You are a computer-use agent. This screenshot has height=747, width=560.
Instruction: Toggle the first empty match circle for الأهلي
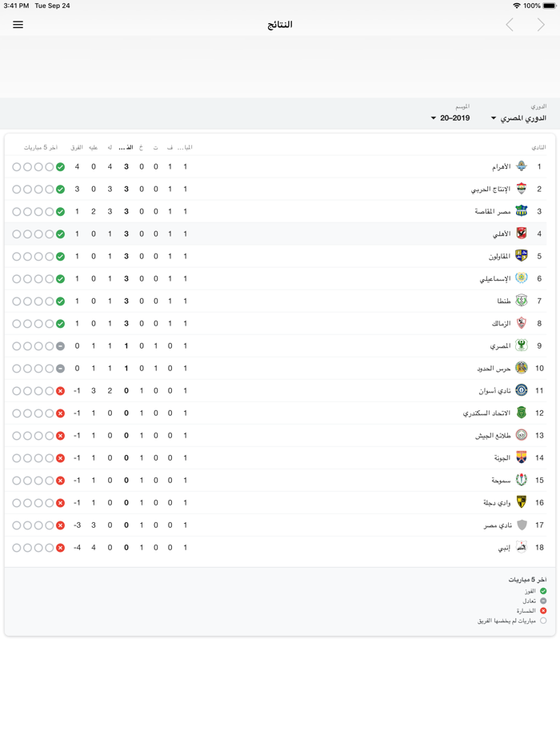(x=16, y=234)
